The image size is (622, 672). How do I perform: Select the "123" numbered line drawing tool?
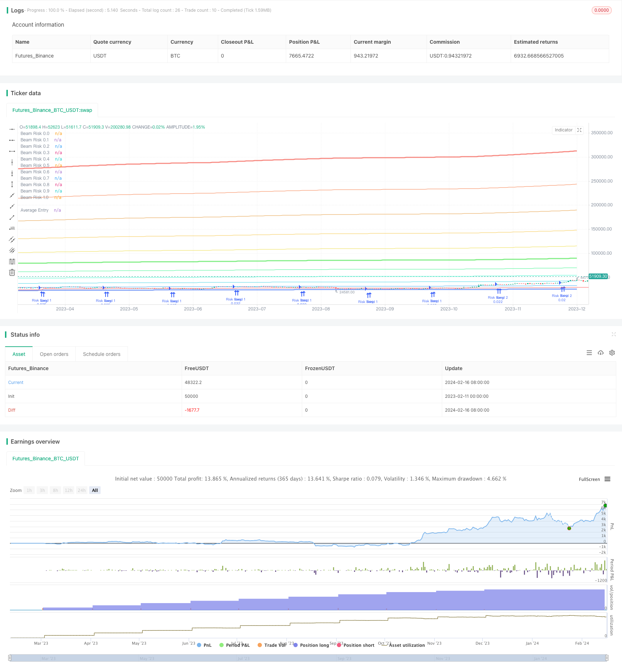12,228
